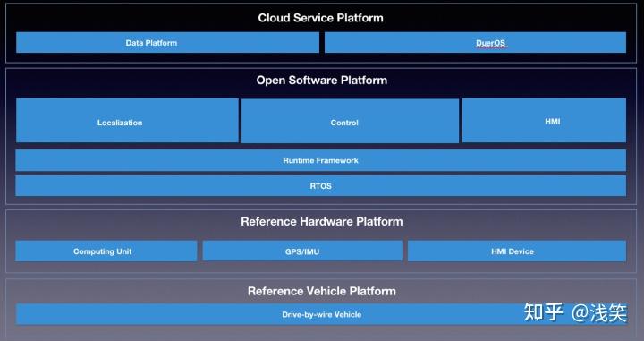Click the Computing Unit block
Viewport: 644px width, 341px height.
(106, 251)
